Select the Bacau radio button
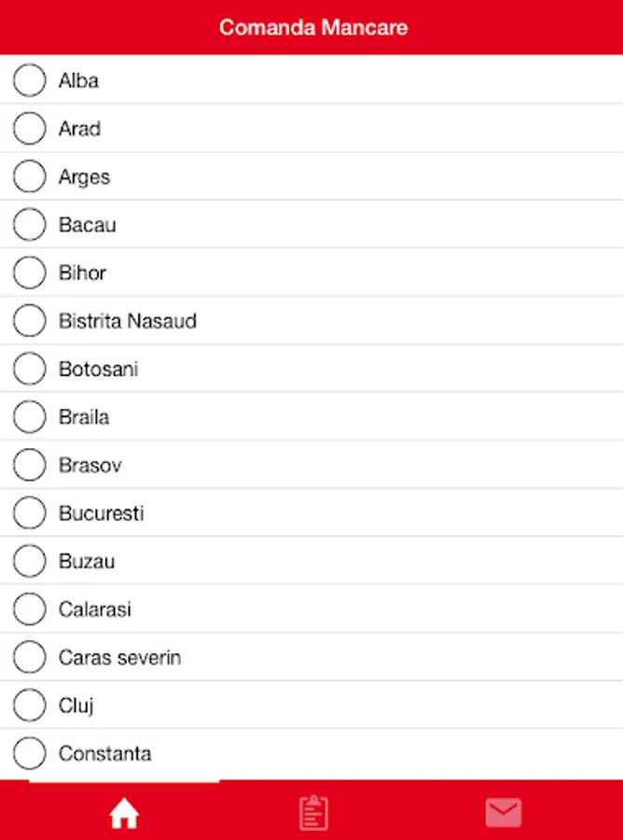Viewport: 623px width, 840px height. 30,225
